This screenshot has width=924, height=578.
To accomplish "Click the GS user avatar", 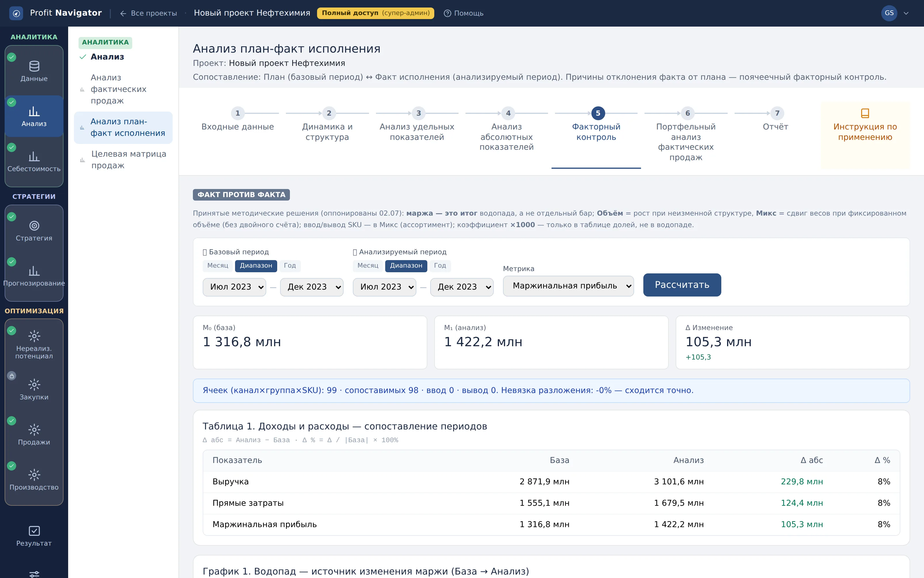I will pyautogui.click(x=889, y=13).
